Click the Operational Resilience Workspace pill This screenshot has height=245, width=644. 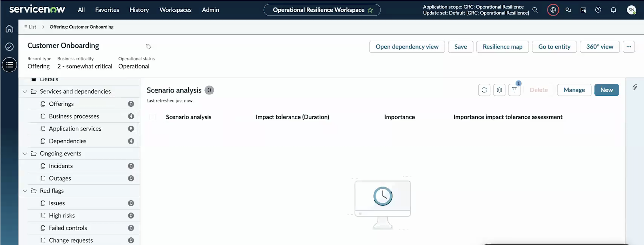tap(322, 10)
